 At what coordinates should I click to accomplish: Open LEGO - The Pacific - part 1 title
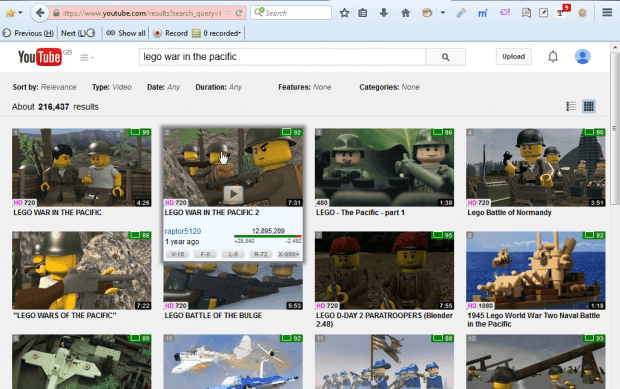(x=360, y=213)
